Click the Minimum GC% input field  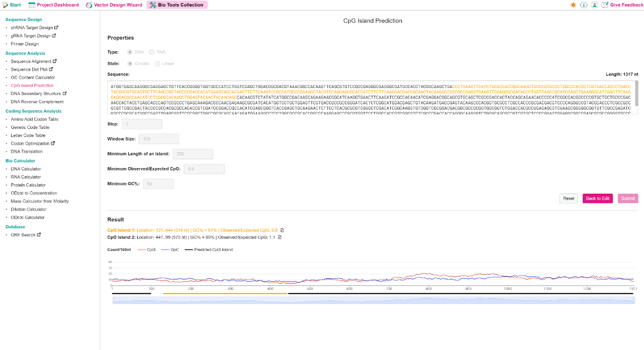pos(158,184)
